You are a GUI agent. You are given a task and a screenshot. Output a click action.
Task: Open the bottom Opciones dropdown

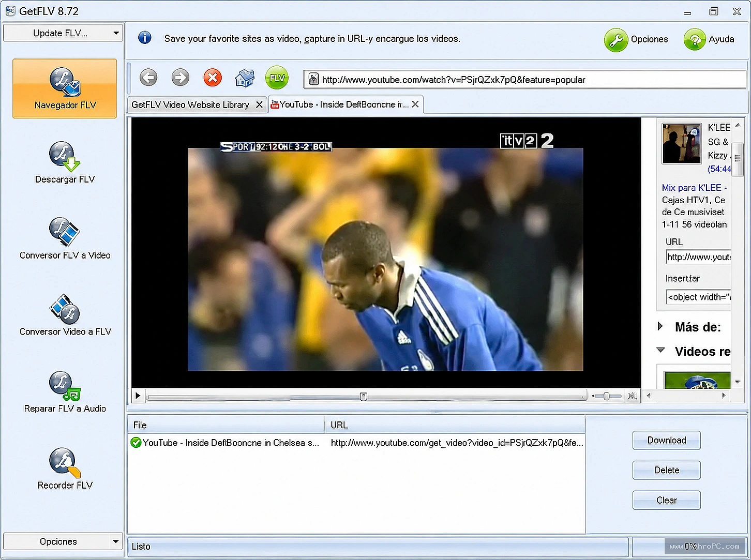63,541
